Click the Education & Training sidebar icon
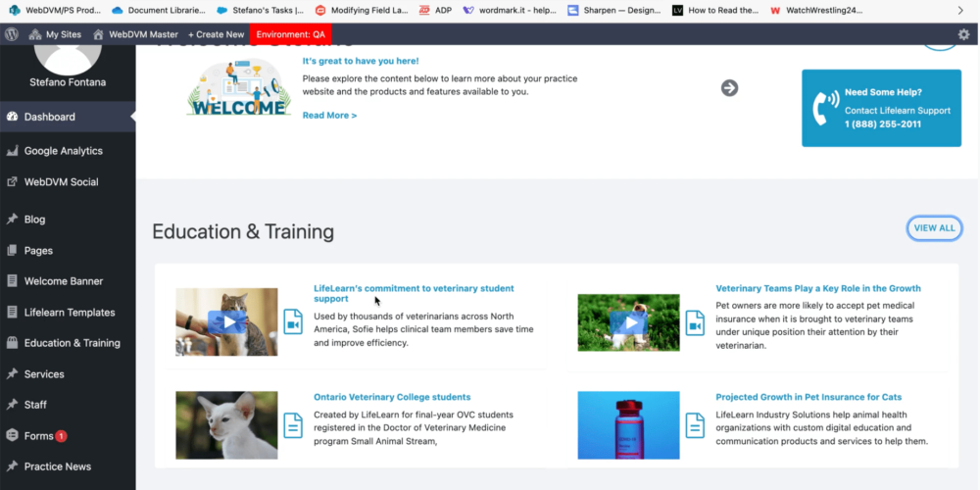 point(11,342)
